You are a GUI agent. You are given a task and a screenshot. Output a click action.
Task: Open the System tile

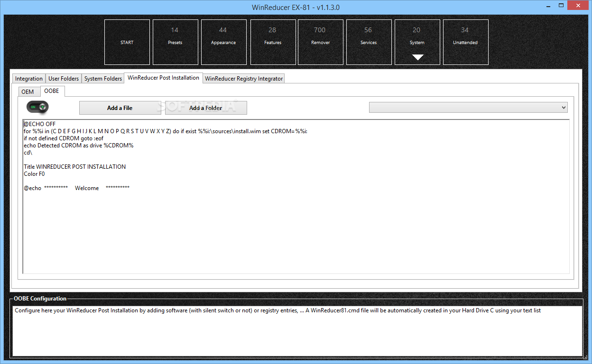[x=417, y=42]
